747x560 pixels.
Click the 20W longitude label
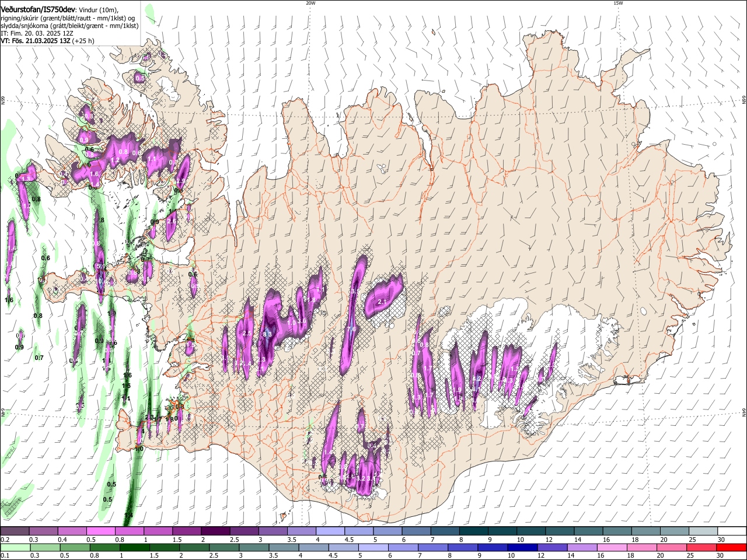pyautogui.click(x=310, y=3)
